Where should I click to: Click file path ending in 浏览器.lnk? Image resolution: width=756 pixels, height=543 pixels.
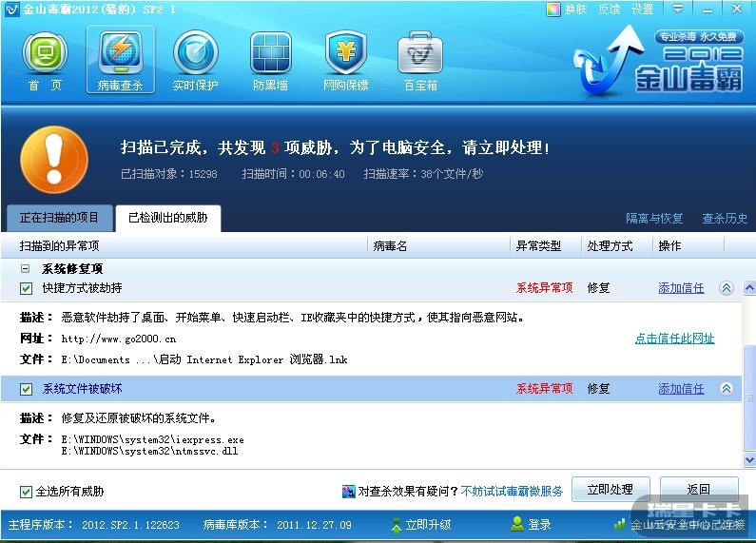pos(204,359)
